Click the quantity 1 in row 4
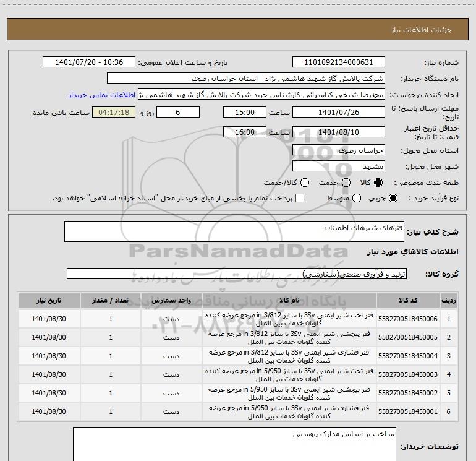This screenshot has width=476, height=461. (111, 374)
